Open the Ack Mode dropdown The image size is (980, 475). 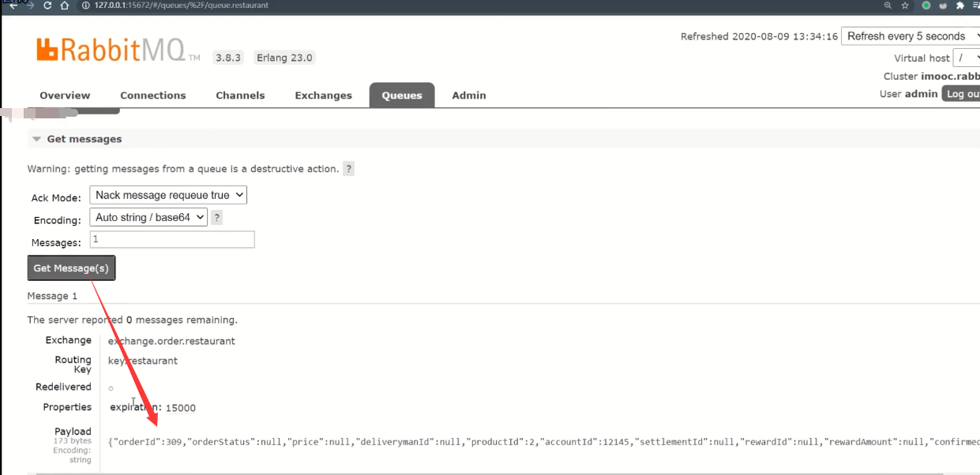pos(168,195)
